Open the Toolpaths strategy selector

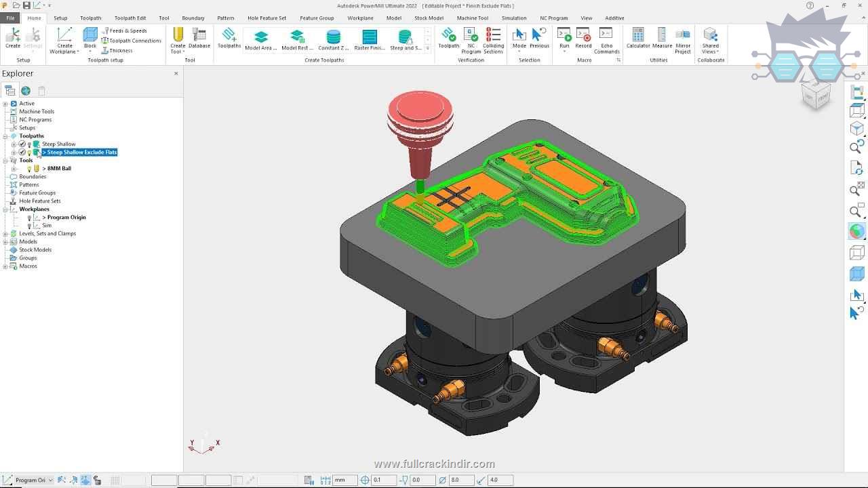tap(229, 38)
